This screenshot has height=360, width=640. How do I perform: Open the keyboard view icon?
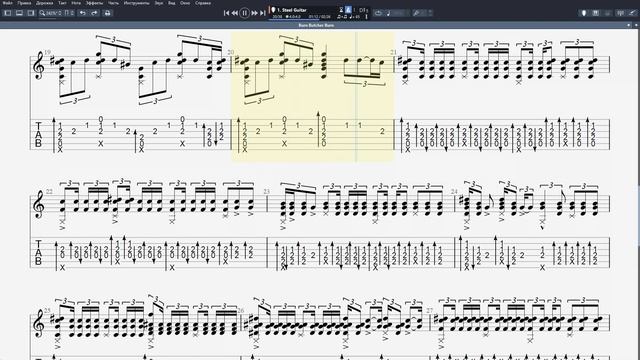(596, 13)
